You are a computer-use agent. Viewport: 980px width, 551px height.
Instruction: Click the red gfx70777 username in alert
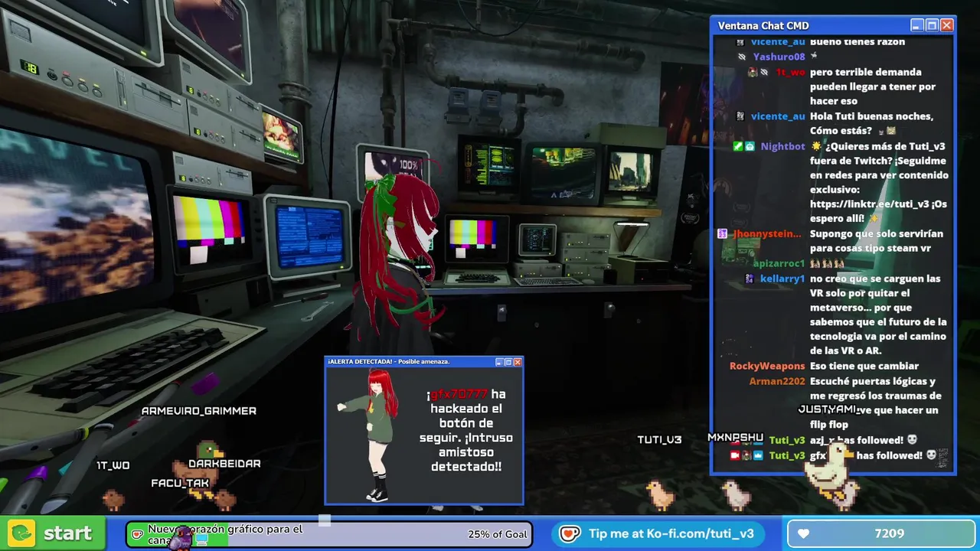pyautogui.click(x=459, y=394)
